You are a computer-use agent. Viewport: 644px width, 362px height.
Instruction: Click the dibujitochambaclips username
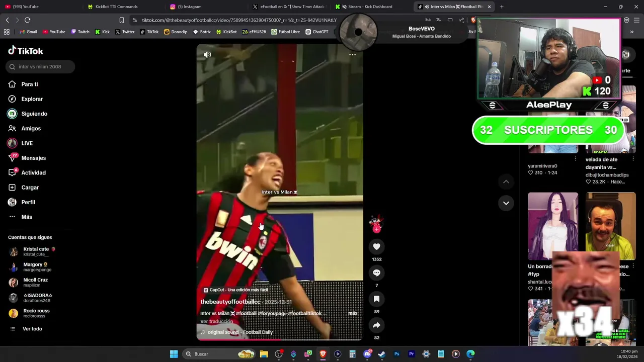607,175
